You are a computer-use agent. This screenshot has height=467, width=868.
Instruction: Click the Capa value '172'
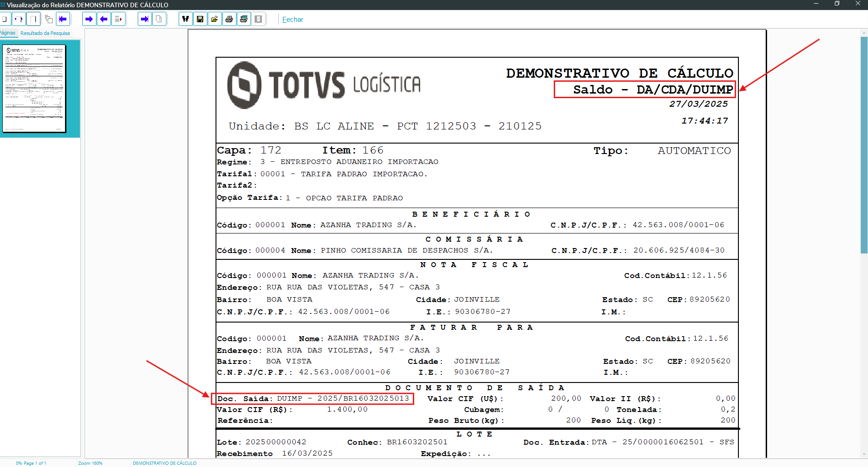point(271,150)
